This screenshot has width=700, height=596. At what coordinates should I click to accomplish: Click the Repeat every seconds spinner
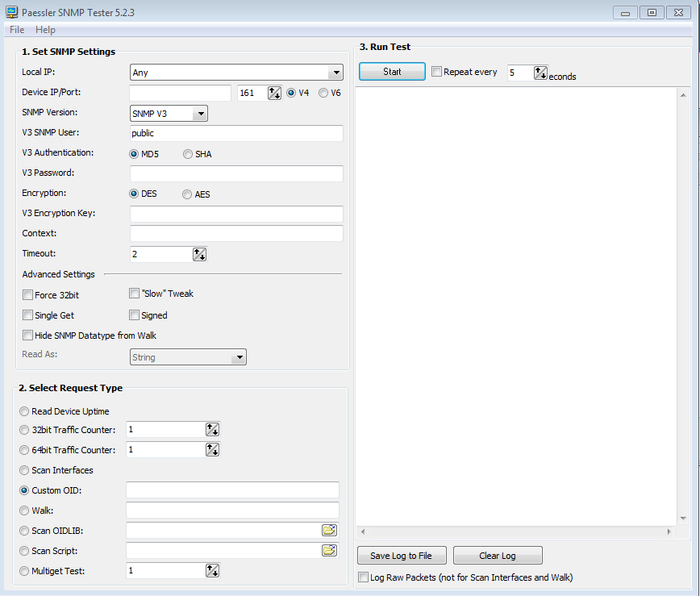[540, 73]
